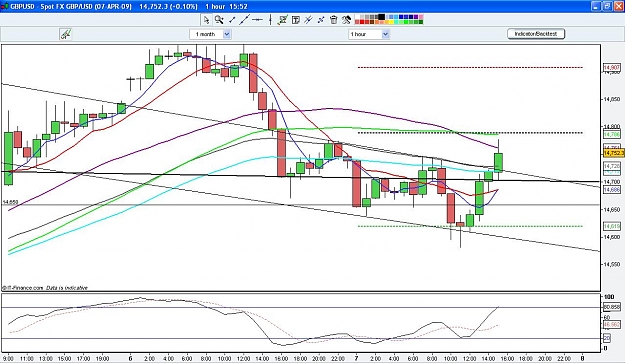Restore down the chart window

607,6
